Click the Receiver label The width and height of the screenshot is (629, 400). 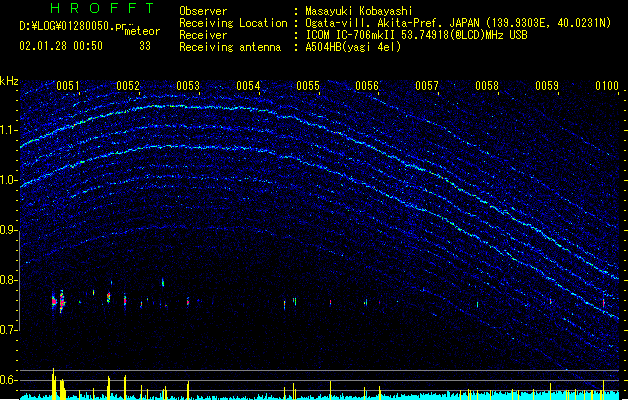[x=203, y=35]
